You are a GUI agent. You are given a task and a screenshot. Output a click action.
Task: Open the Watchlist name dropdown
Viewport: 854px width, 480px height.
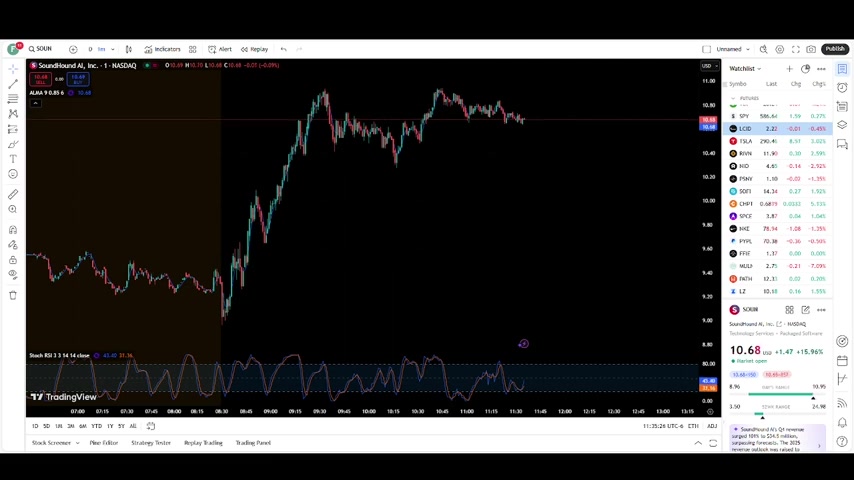point(745,69)
